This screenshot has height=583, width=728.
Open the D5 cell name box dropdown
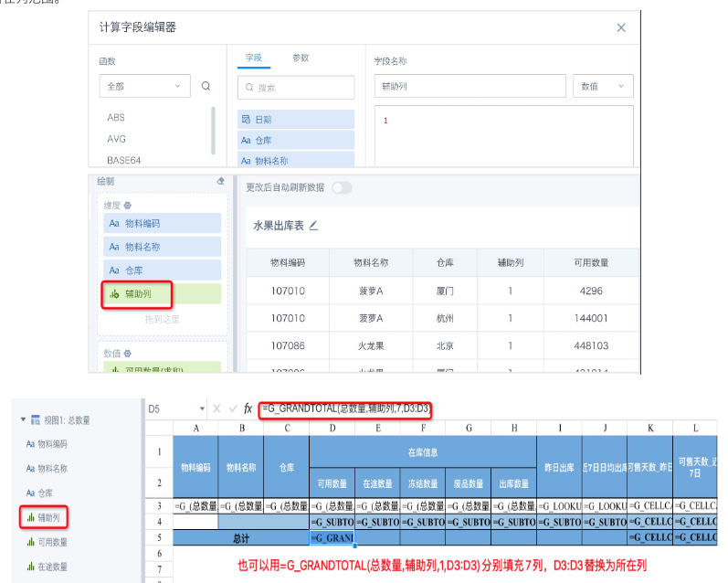(x=202, y=408)
